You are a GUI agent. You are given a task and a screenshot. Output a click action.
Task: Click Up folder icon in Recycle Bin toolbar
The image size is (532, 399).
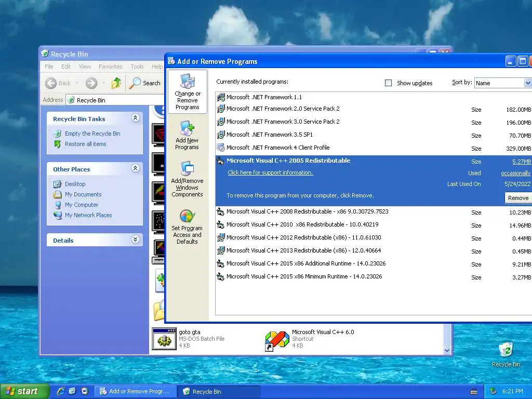pyautogui.click(x=116, y=83)
